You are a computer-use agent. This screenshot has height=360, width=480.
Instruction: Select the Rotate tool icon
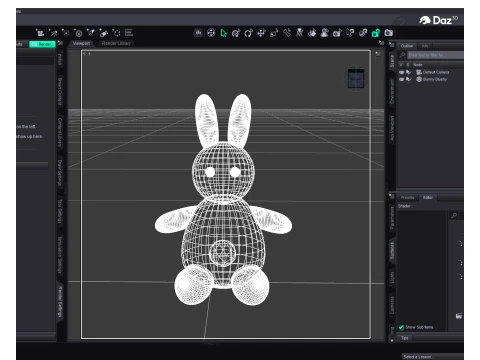click(x=249, y=33)
